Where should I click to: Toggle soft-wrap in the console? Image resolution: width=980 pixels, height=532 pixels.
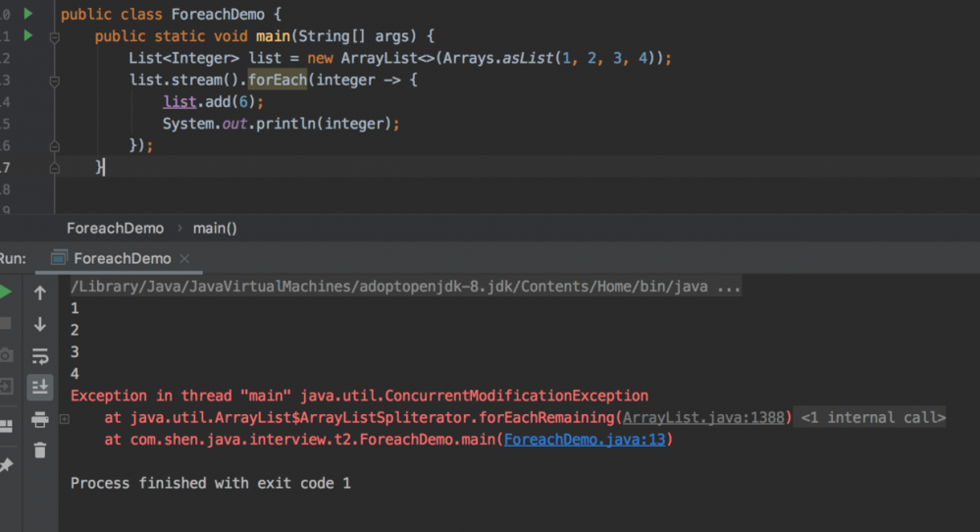[x=40, y=355]
